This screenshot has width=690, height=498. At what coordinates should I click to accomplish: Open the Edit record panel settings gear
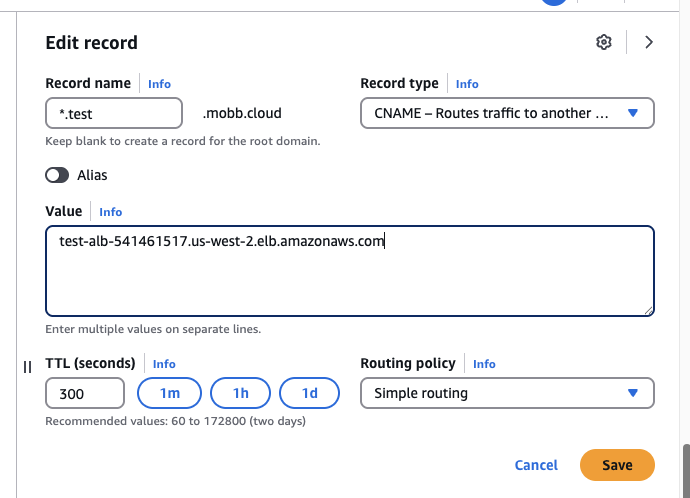(603, 42)
